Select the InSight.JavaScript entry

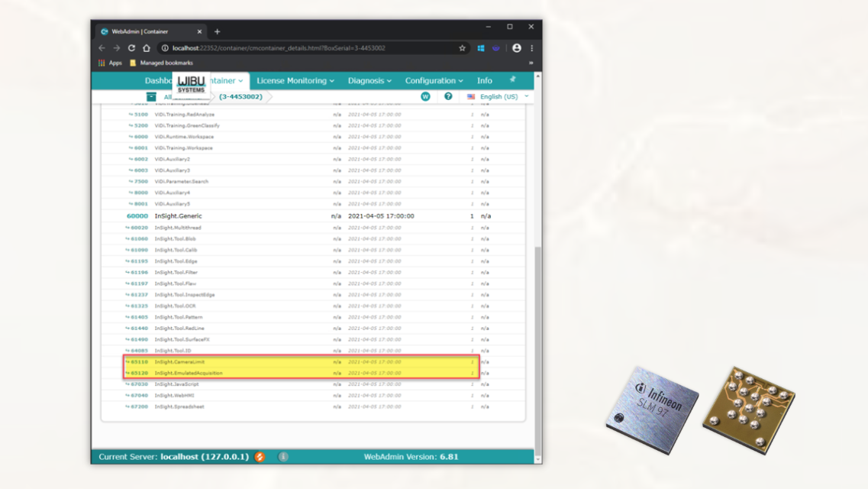pos(176,384)
